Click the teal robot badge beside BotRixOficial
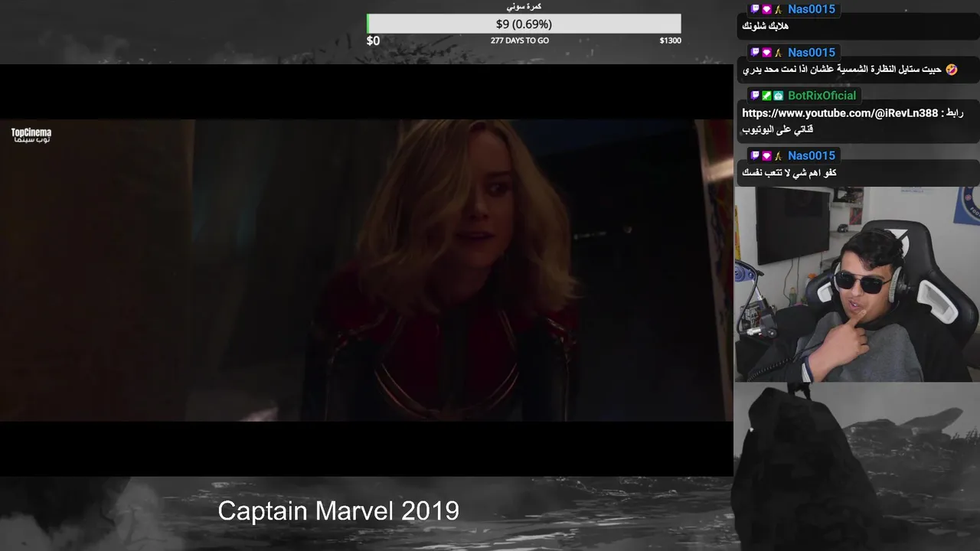This screenshot has width=980, height=551. point(778,96)
